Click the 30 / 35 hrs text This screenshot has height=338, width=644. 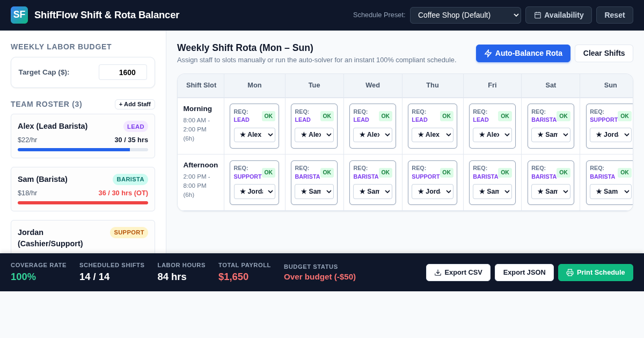tap(131, 140)
